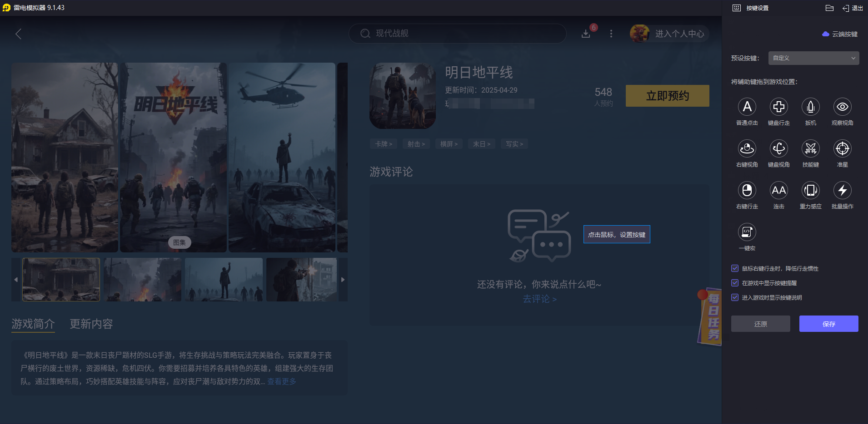868x424 pixels.
Task: Select the 普通点击 tap key icon
Action: tap(747, 107)
